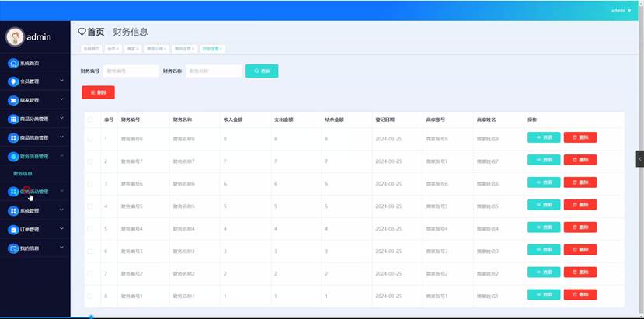Click cell 商家姓名4 in the table
644x319 pixels.
(488, 229)
